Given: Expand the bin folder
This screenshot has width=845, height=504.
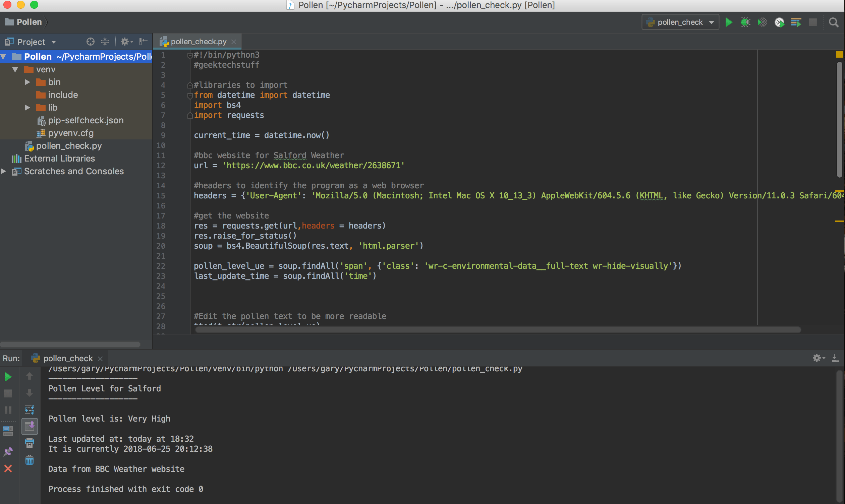Looking at the screenshot, I should [x=27, y=82].
